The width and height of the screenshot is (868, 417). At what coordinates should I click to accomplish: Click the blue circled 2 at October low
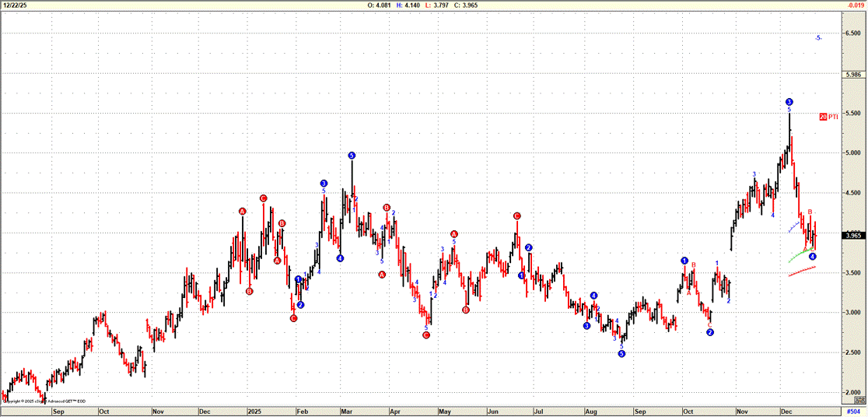[710, 332]
